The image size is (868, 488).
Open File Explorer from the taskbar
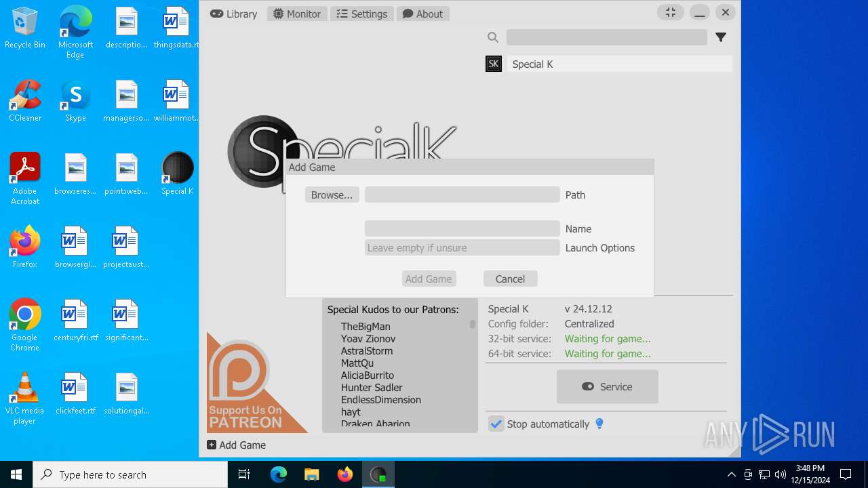coord(311,474)
